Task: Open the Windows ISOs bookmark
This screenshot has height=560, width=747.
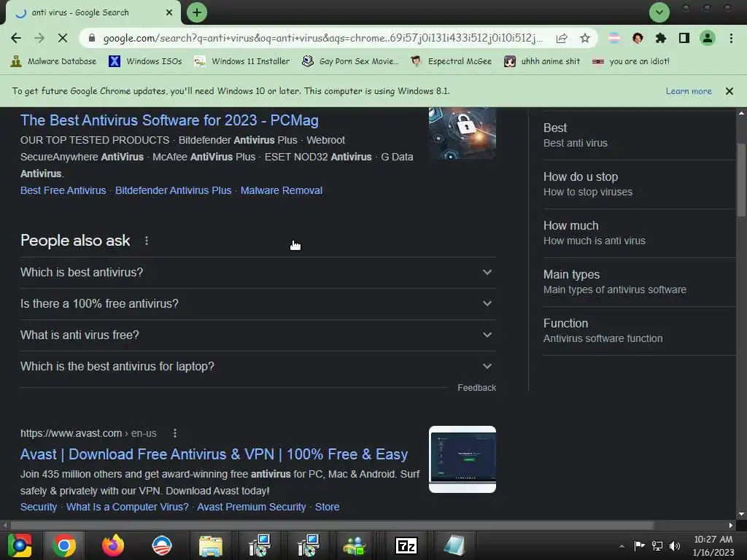Action: [145, 61]
